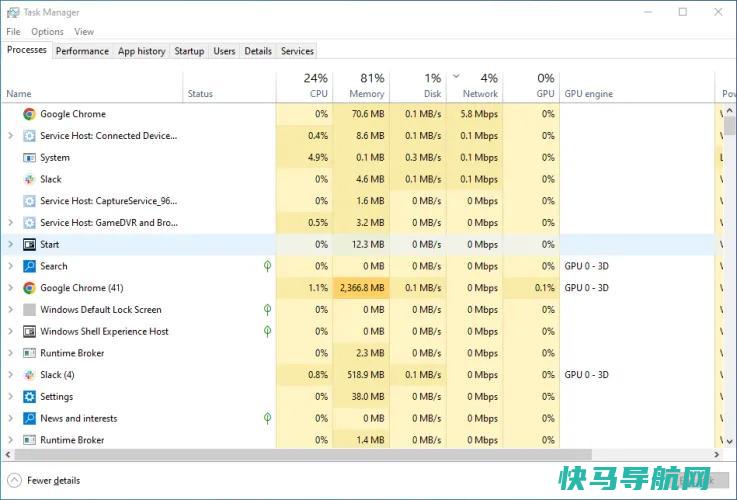Expand the Service Host: GameDVR row
Image resolution: width=737 pixels, height=500 pixels.
[10, 223]
